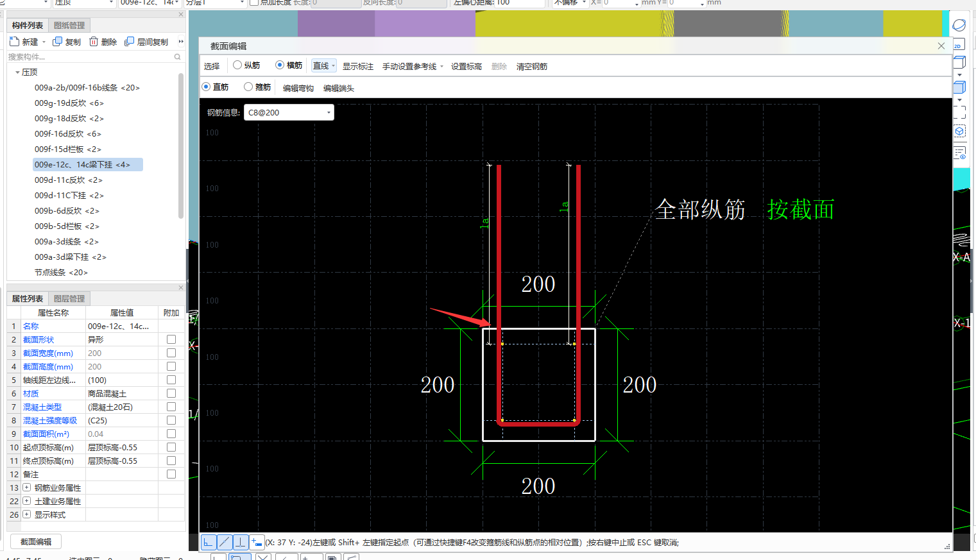This screenshot has width=976, height=560.
Task: Switch to the 构件列表 tab
Action: (28, 25)
